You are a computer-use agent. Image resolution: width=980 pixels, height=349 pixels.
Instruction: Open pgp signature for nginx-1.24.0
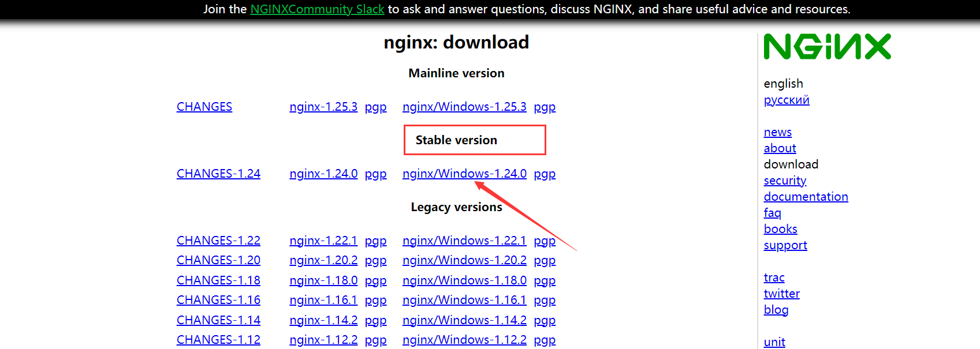click(x=375, y=174)
